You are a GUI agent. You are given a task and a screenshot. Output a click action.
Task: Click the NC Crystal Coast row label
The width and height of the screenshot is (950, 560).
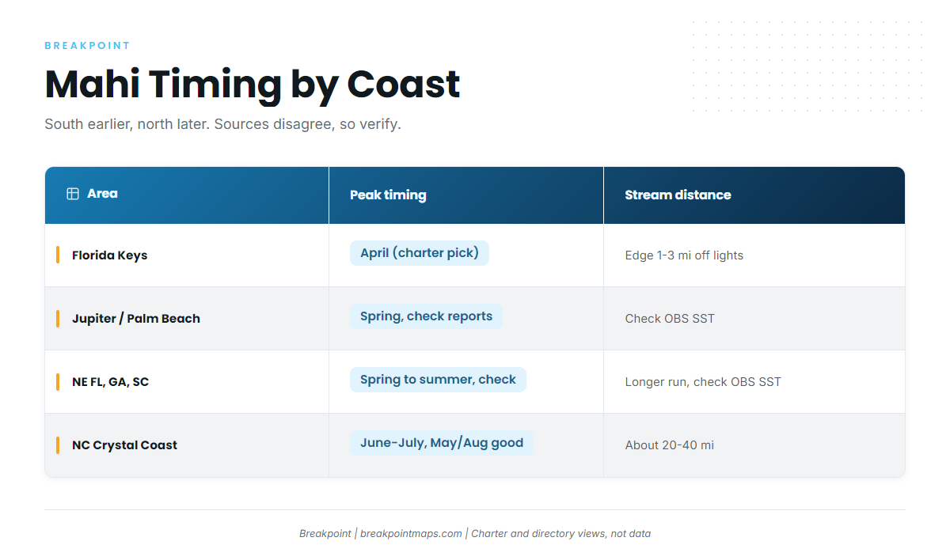coord(124,445)
